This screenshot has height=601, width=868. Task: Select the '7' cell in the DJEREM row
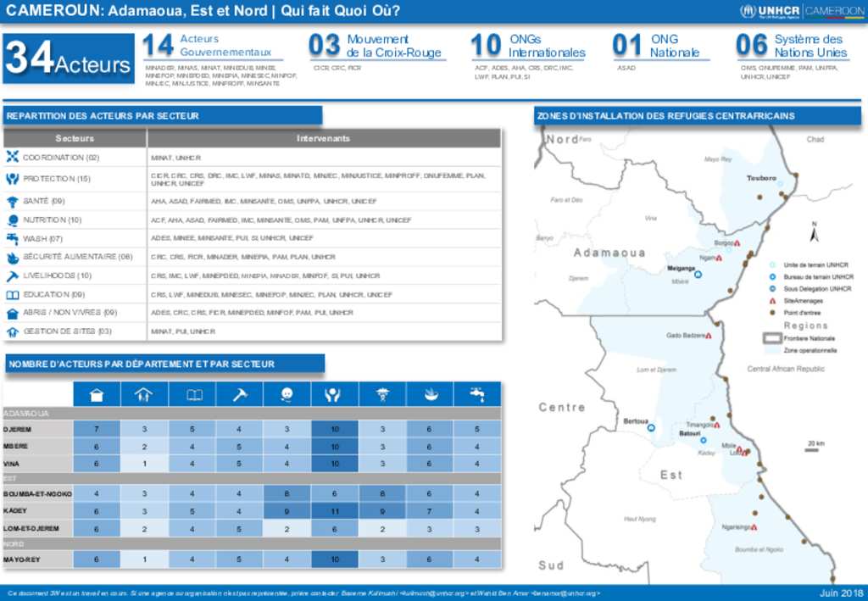tap(97, 430)
